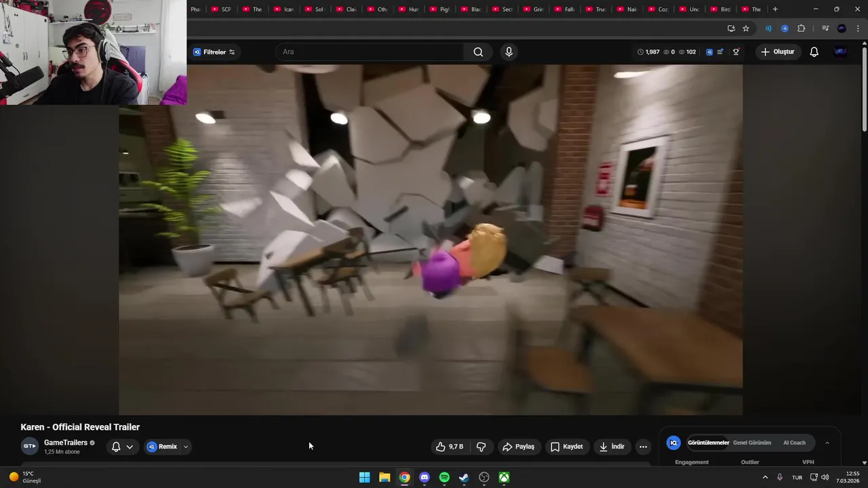Click the vidIQ extension icon in Chrome toolbar

click(x=785, y=28)
